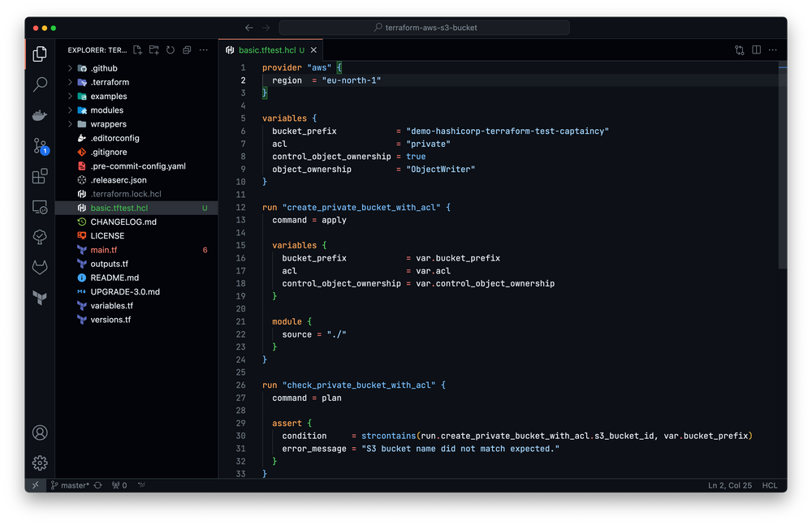Change the HCL language mode
Screen dimensions: 812x525
(769, 484)
